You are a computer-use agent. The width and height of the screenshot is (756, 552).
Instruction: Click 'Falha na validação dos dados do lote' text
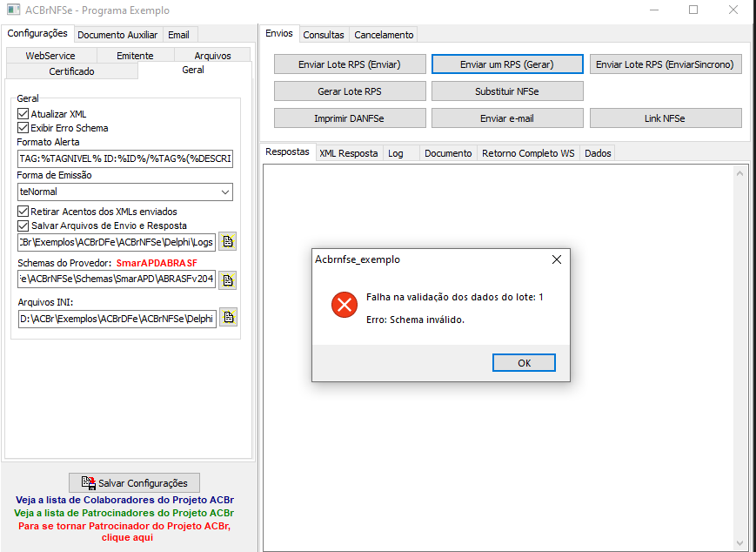coord(455,297)
